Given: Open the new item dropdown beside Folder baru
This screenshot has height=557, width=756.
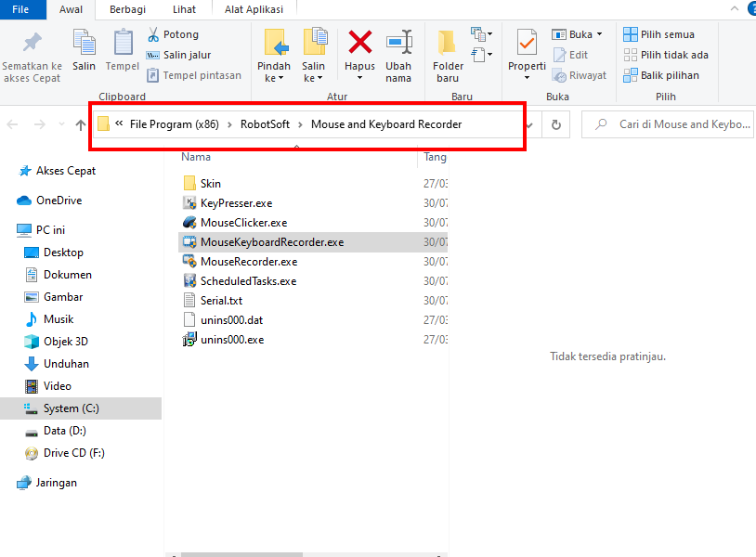Looking at the screenshot, I should click(482, 33).
